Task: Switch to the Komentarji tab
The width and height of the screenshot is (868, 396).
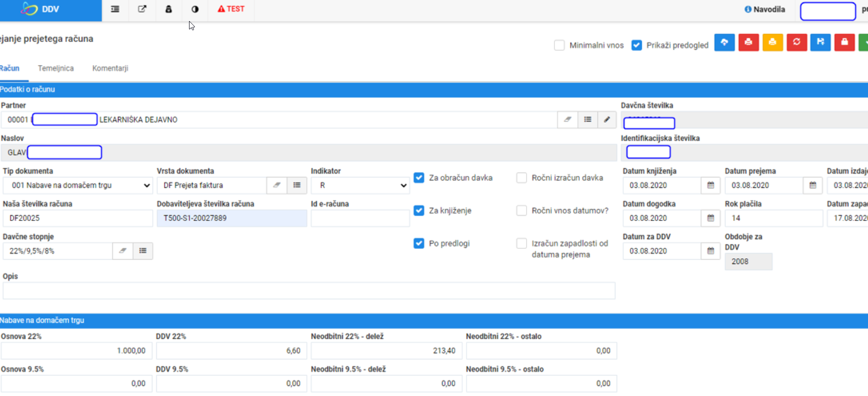Action: [x=110, y=68]
